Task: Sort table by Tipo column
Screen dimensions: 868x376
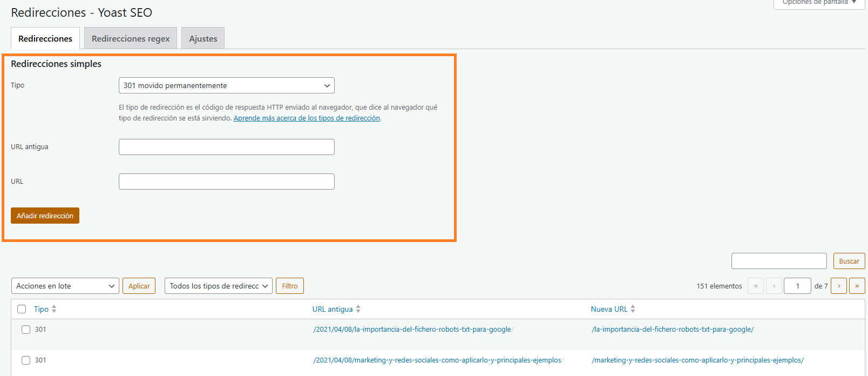Action: coord(41,309)
